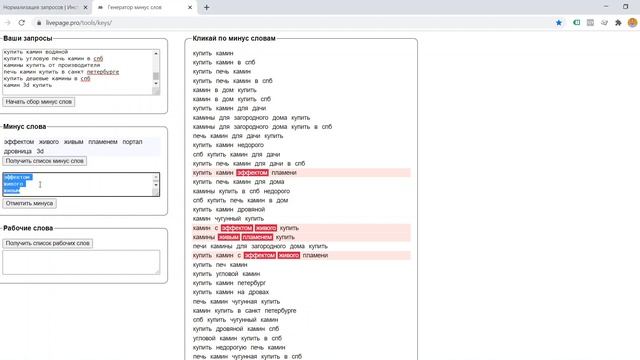This screenshot has width=640, height=360.
Task: Click word угловой in купить угловой камин
Action: click(227, 274)
